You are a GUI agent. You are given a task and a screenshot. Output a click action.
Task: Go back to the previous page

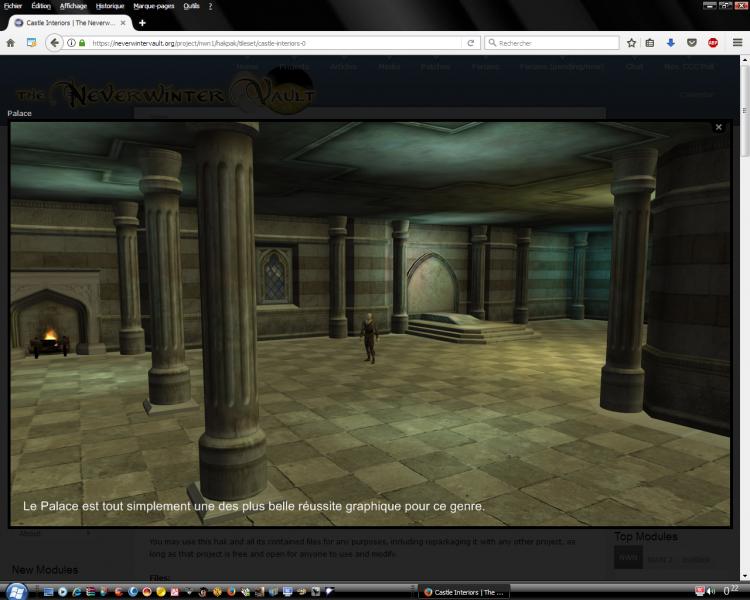(x=55, y=43)
